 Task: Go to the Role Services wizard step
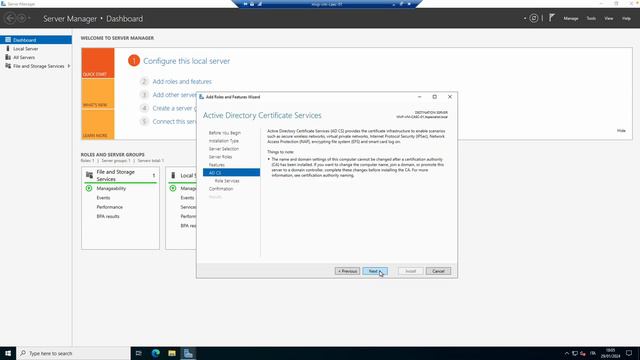point(227,181)
